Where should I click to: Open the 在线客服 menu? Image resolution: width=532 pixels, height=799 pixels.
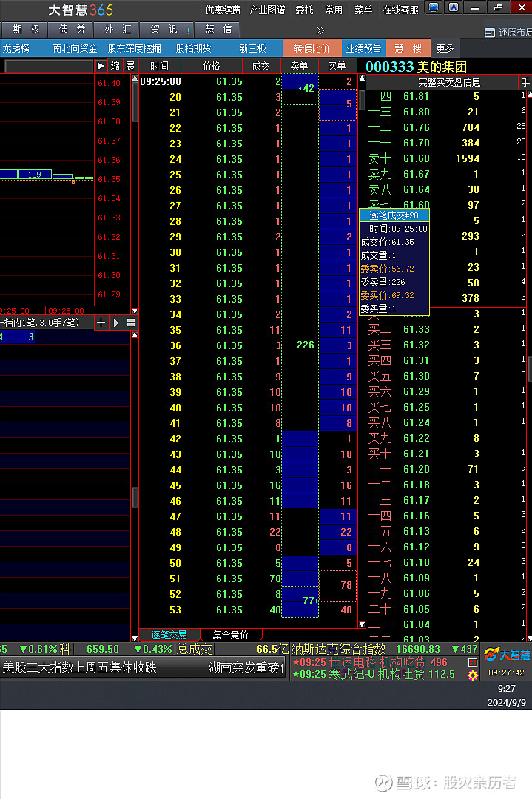tap(400, 10)
